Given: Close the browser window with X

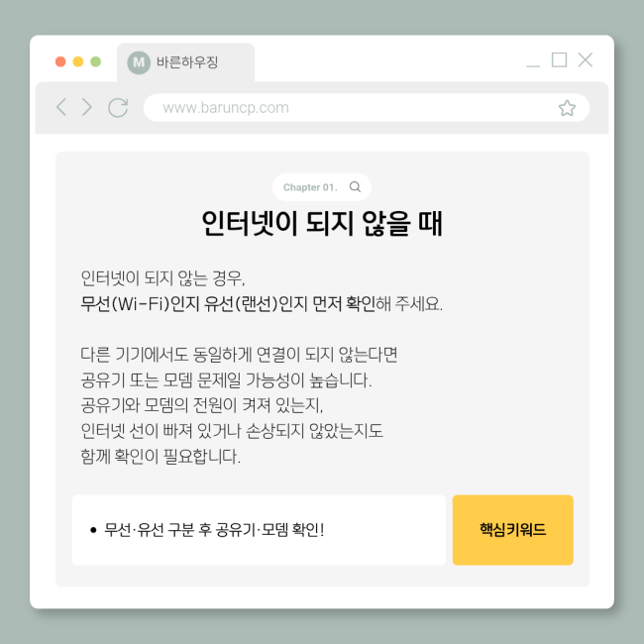Looking at the screenshot, I should pyautogui.click(x=586, y=59).
